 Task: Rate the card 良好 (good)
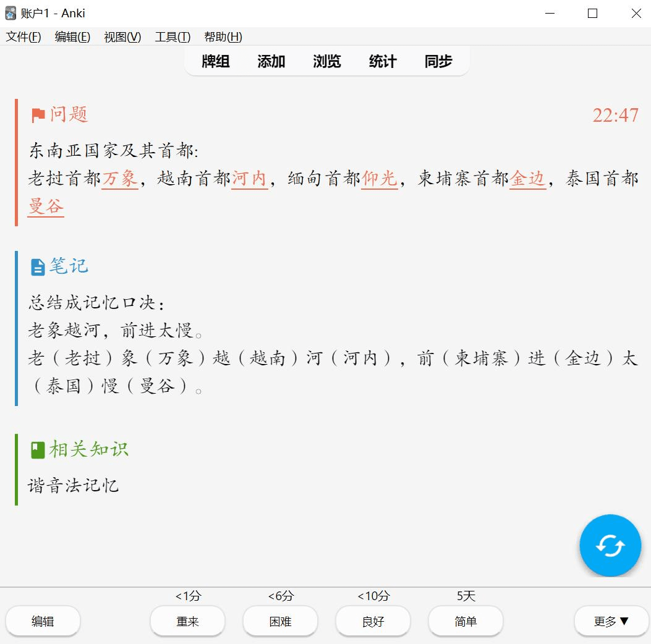pos(373,621)
